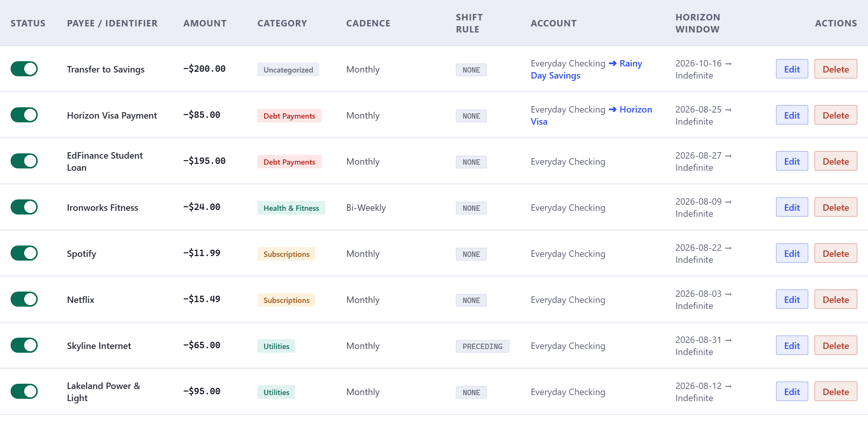Screen dimensions: 868x423
Task: Click the Category column header
Action: [282, 23]
